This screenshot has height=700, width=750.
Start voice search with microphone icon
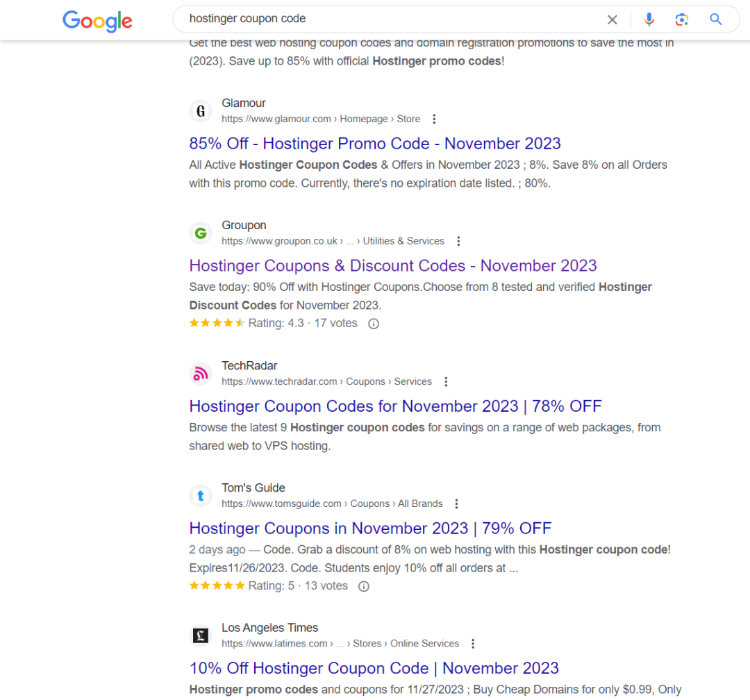[649, 19]
